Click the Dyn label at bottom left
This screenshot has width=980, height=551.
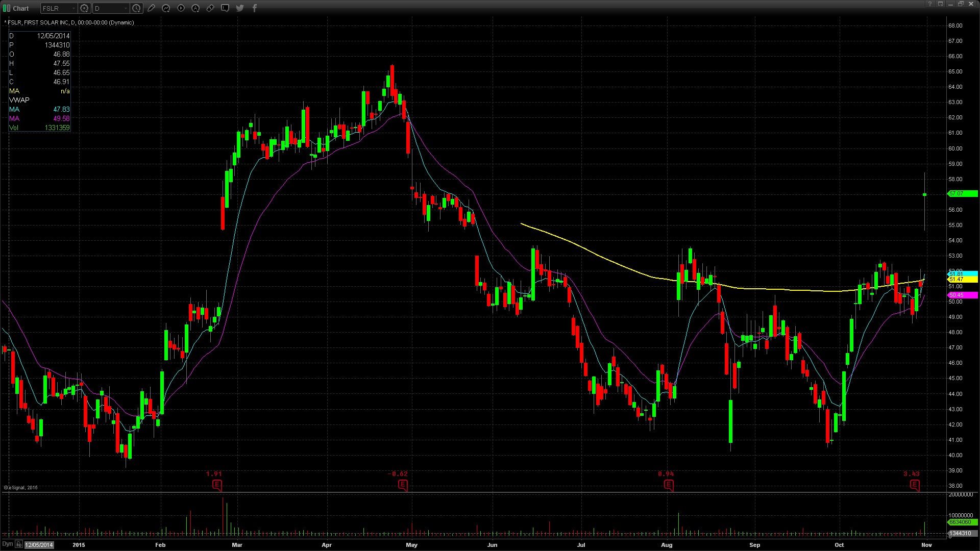[7, 544]
